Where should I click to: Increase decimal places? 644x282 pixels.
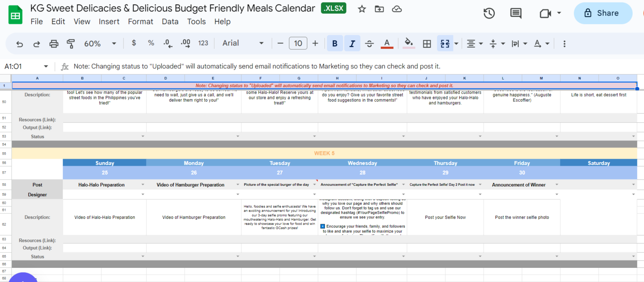[x=185, y=43]
